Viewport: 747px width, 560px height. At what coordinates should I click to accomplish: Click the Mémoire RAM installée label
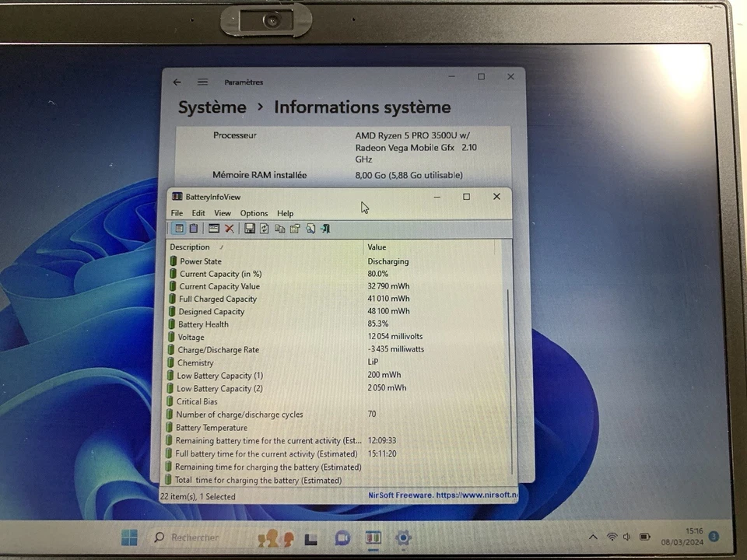(260, 175)
